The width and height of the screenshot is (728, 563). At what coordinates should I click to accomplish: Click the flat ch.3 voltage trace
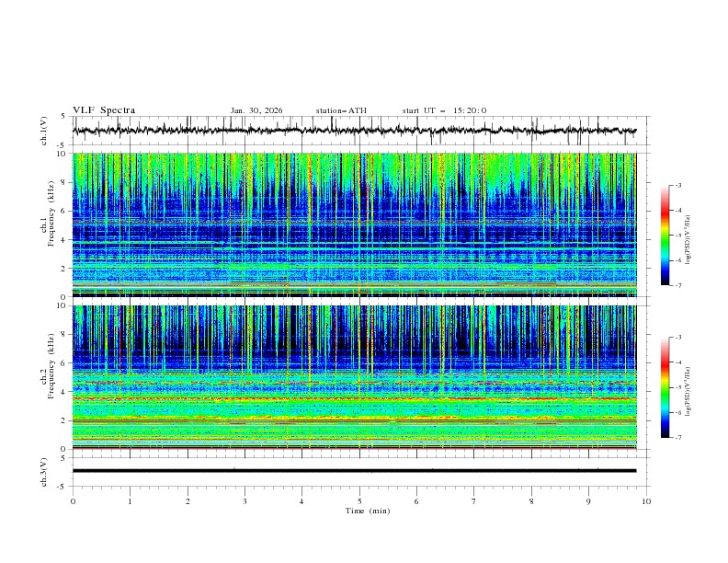click(x=354, y=471)
